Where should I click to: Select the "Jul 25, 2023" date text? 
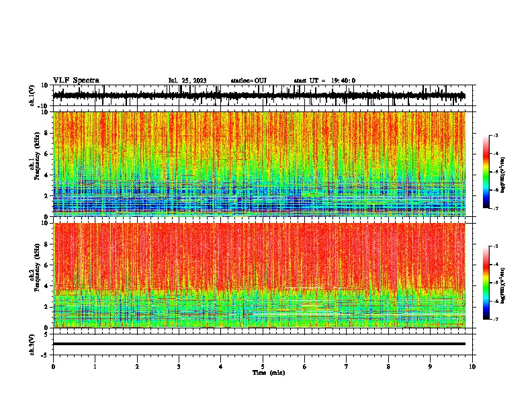[x=187, y=81]
